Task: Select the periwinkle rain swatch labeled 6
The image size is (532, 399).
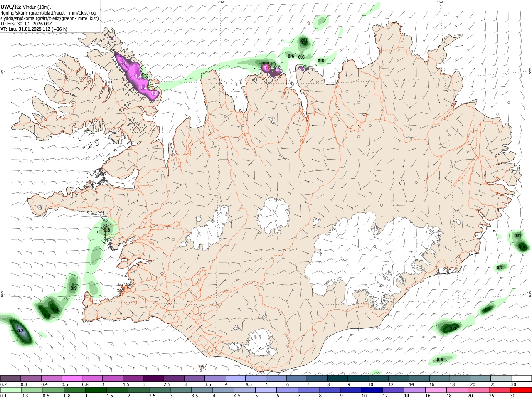Action: (x=287, y=390)
